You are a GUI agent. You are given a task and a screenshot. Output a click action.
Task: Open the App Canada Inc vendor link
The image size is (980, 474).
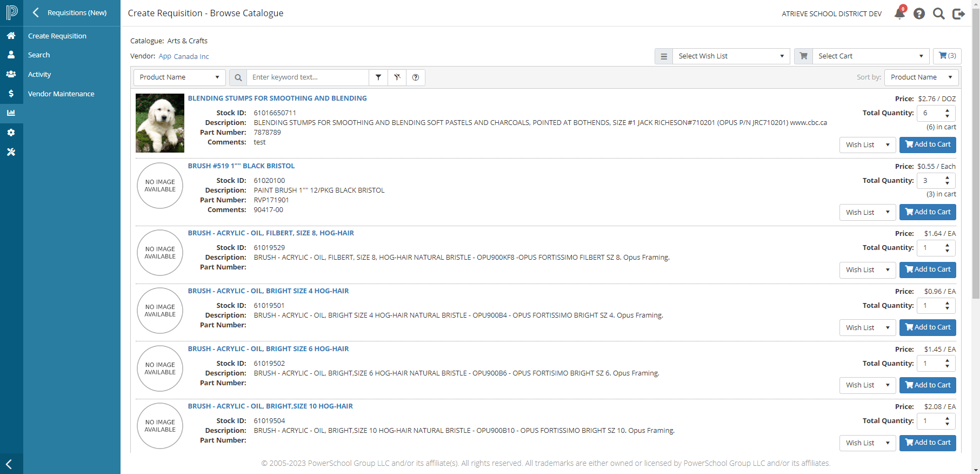click(x=183, y=56)
